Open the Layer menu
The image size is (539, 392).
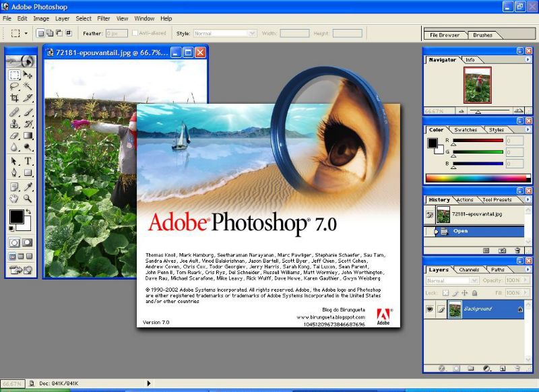(x=62, y=19)
